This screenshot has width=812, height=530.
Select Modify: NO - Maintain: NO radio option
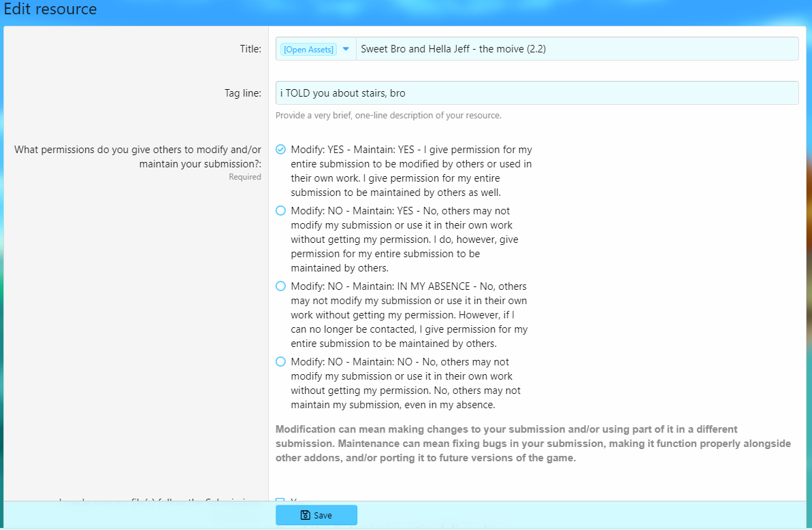[280, 362]
